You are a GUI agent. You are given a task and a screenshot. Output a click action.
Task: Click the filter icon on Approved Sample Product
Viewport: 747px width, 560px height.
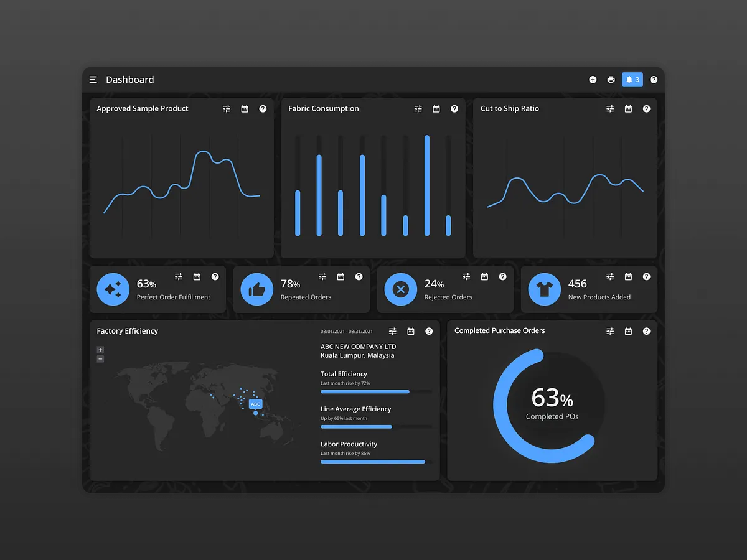227,108
